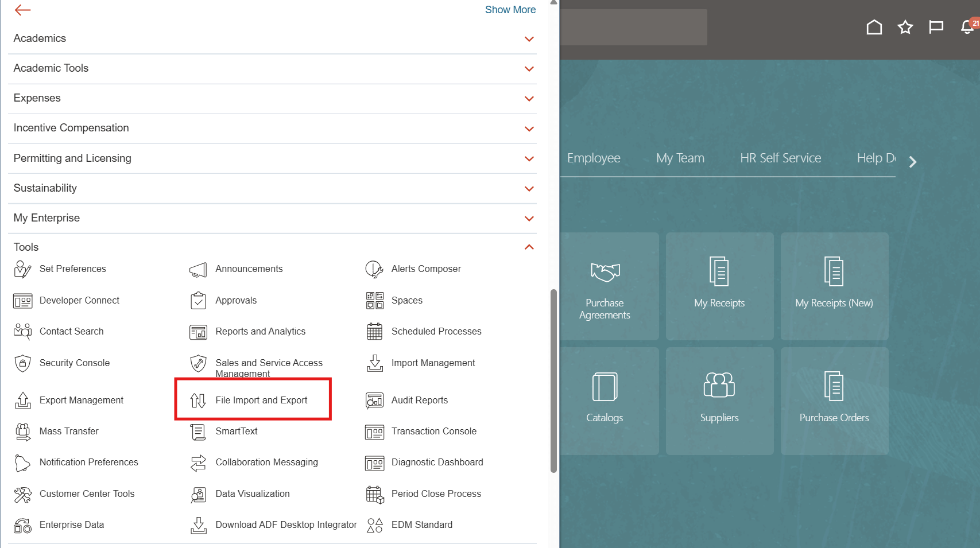Viewport: 980px width, 548px height.
Task: Switch to the My Team tab
Action: [x=680, y=158]
